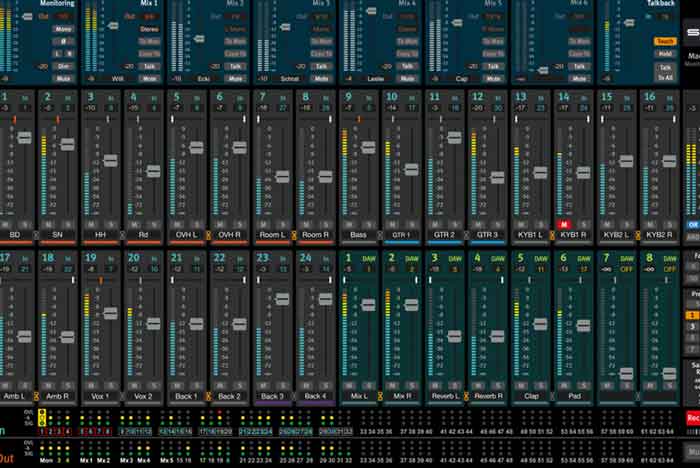Open the Monitoring output selector
700x468 pixels.
point(62,17)
